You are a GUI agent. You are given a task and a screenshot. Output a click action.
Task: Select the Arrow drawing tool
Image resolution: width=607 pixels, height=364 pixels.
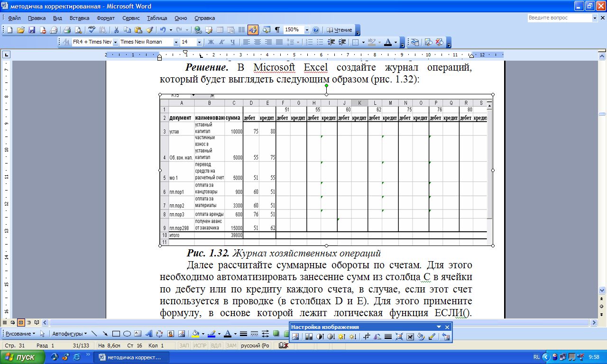pyautogui.click(x=105, y=334)
